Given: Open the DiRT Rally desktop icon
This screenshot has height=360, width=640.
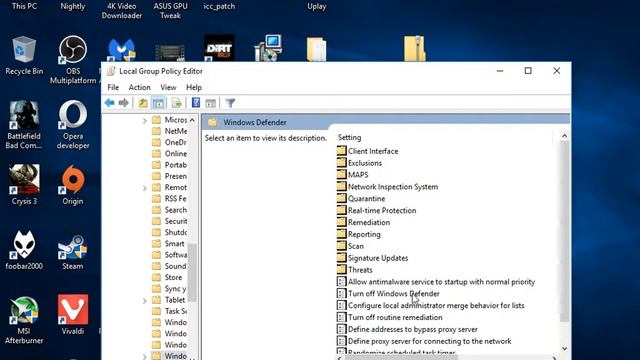Looking at the screenshot, I should [x=219, y=48].
